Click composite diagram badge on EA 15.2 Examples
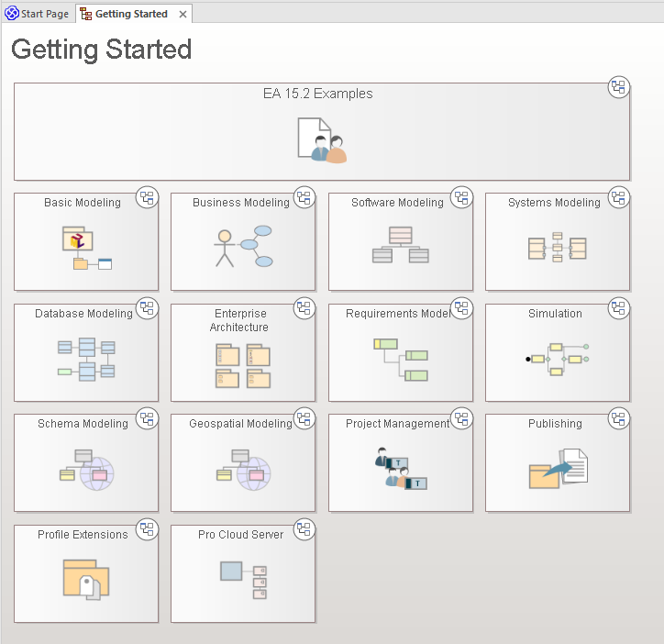The width and height of the screenshot is (664, 644). (619, 88)
